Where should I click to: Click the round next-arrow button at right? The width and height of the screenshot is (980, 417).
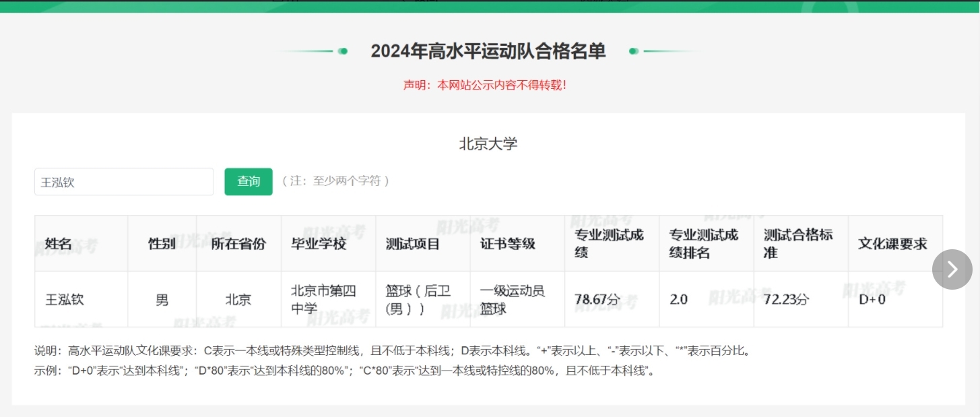952,269
